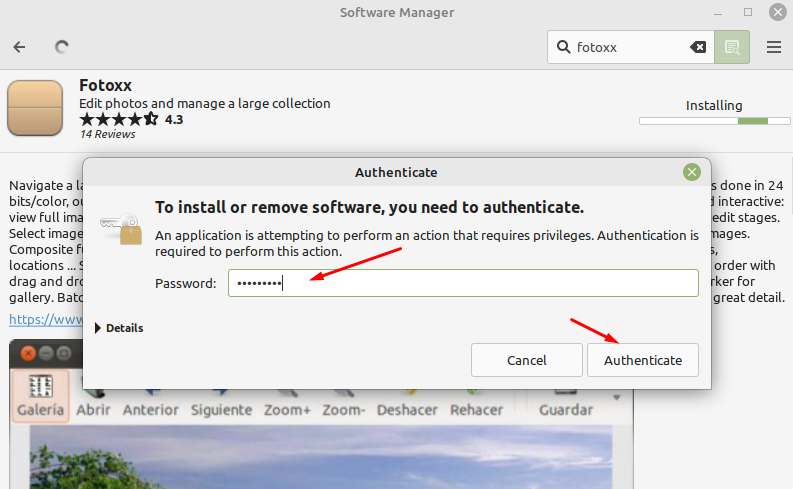Viewport: 793px width, 489px height.
Task: Focus the Password input field
Action: tap(463, 283)
